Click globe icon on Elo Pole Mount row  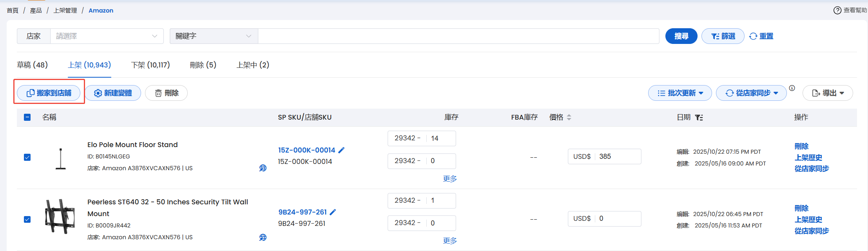263,168
